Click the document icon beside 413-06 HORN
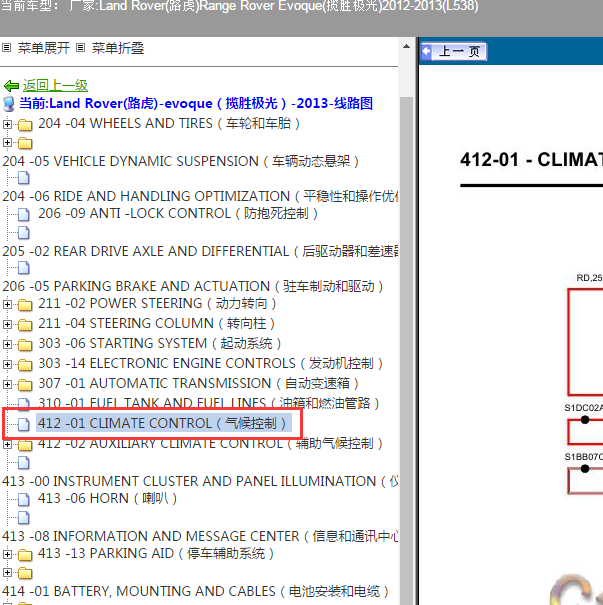This screenshot has width=603, height=605. 24,499
